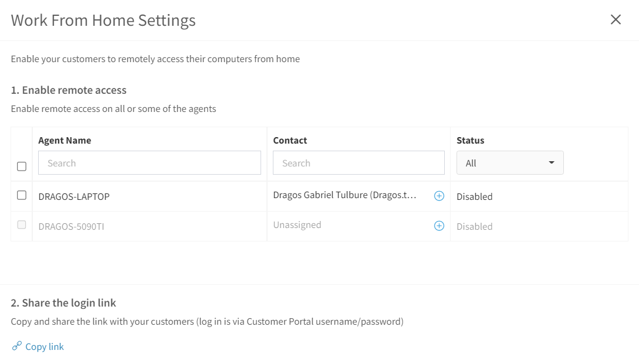The image size is (639, 364).
Task: Click the chain link icon beside Copy link
Action: coord(16,346)
